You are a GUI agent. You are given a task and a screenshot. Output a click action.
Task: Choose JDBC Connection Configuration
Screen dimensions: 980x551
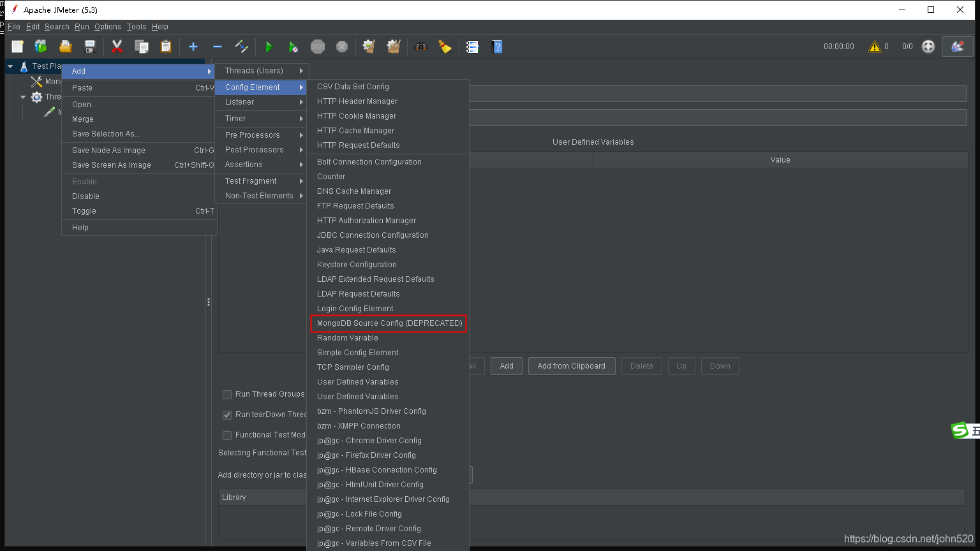click(x=388, y=235)
